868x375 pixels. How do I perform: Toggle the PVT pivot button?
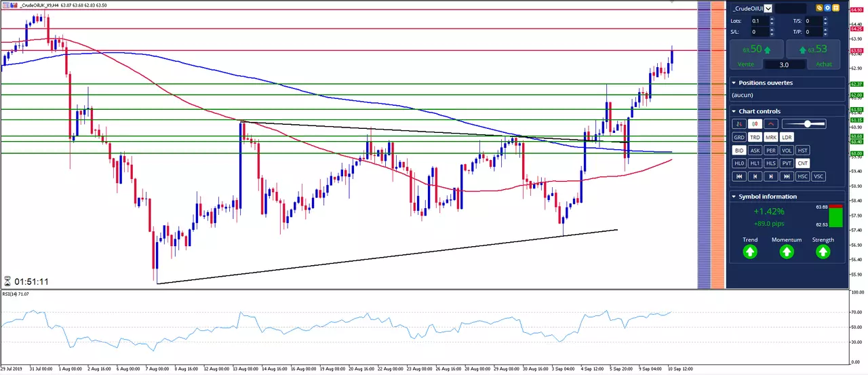point(787,163)
